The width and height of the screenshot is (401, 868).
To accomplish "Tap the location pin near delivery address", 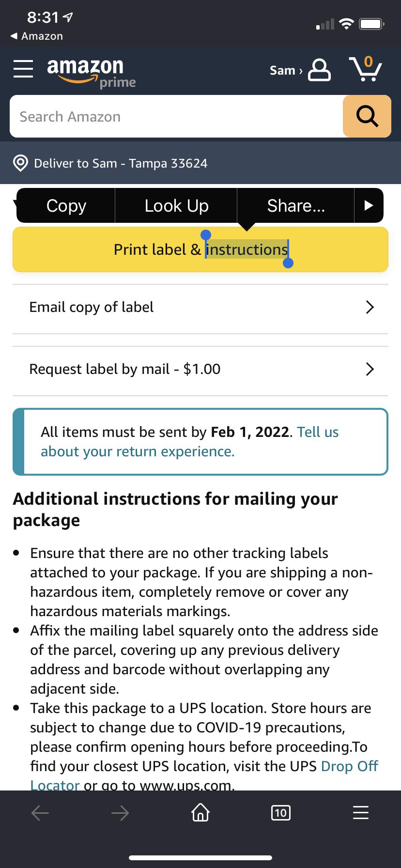I will (x=20, y=163).
